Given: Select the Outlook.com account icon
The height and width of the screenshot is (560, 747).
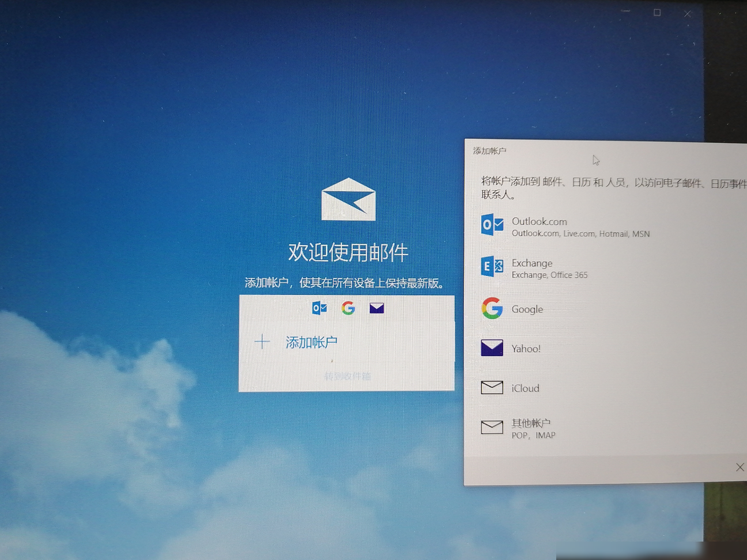Looking at the screenshot, I should [492, 225].
